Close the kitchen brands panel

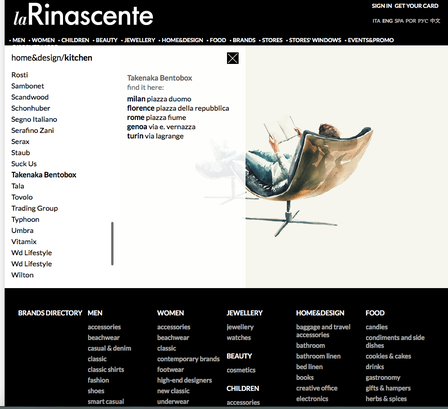pos(233,58)
